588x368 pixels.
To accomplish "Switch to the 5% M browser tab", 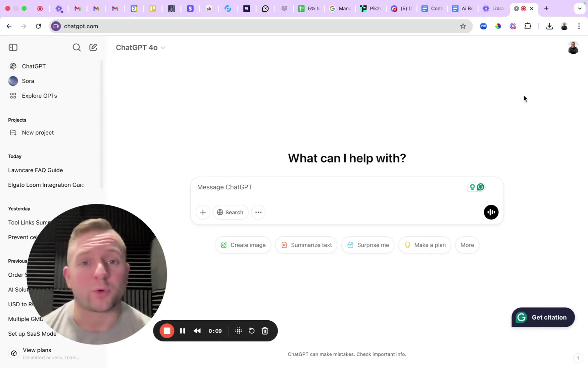I will coord(309,9).
